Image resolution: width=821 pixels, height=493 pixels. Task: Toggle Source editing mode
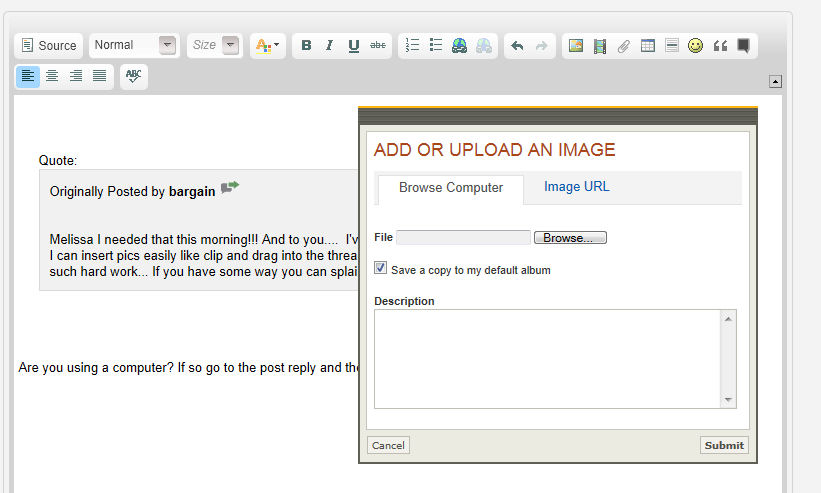tap(49, 45)
